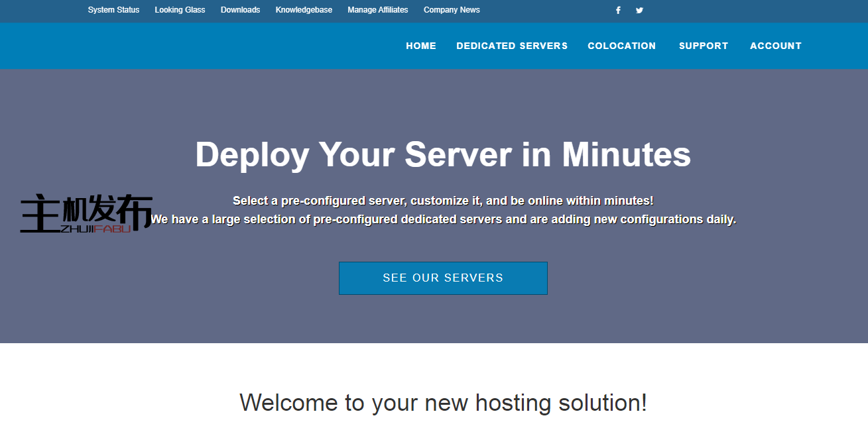The height and width of the screenshot is (426, 868).
Task: Open the COLOCATION menu item
Action: pyautogui.click(x=621, y=46)
